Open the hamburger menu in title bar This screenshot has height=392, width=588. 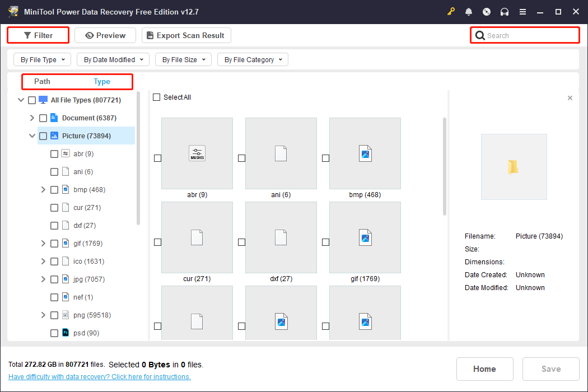click(522, 11)
